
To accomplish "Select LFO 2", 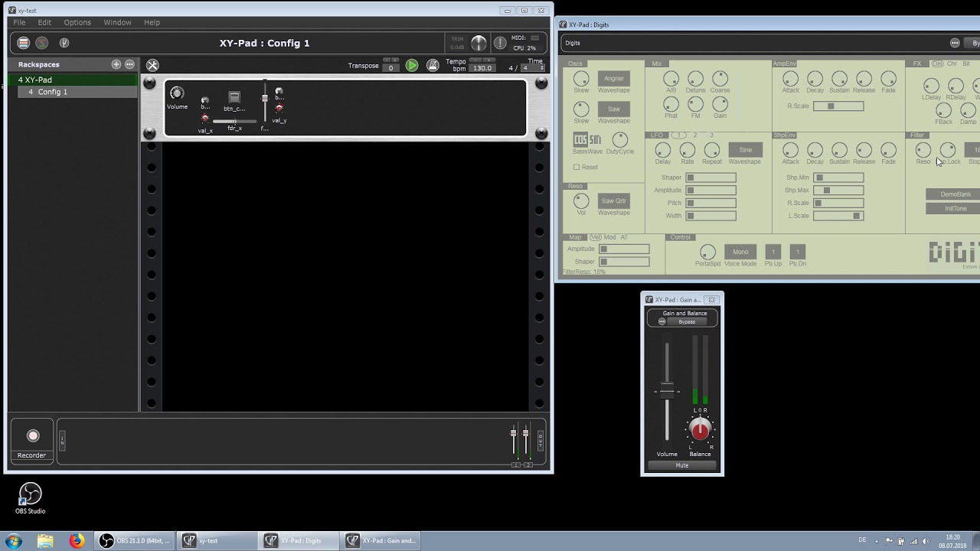I will tap(697, 135).
